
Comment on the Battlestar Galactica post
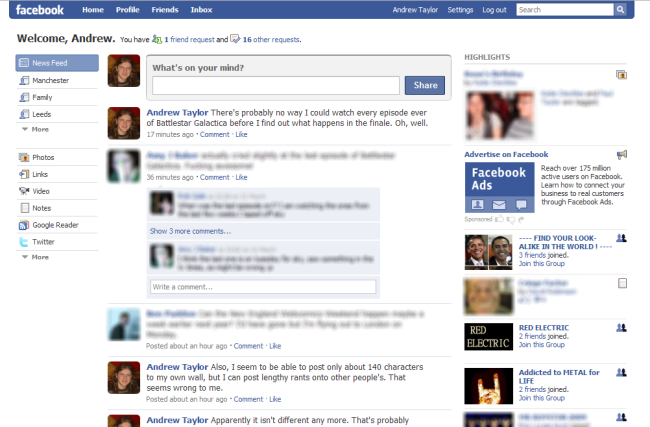pyautogui.click(x=214, y=134)
